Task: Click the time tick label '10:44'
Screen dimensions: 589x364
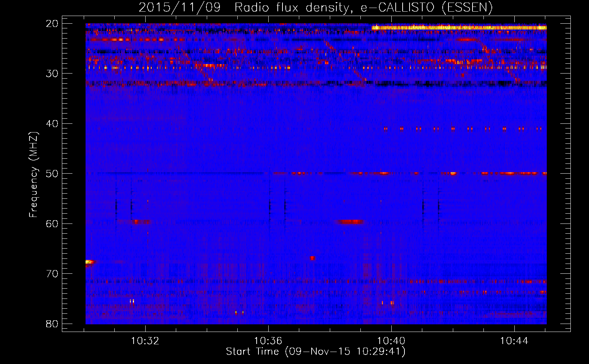Action: point(514,341)
